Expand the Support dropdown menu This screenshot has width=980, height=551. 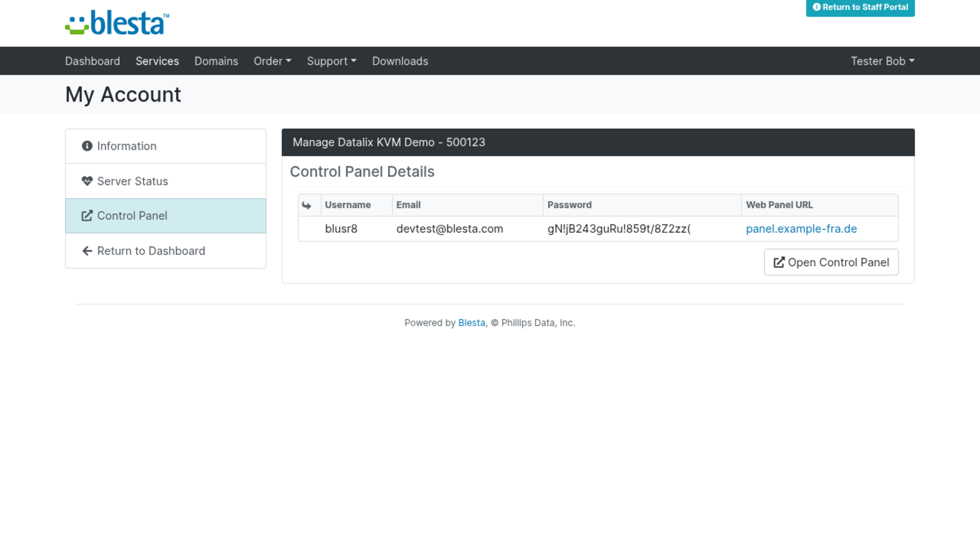coord(332,61)
